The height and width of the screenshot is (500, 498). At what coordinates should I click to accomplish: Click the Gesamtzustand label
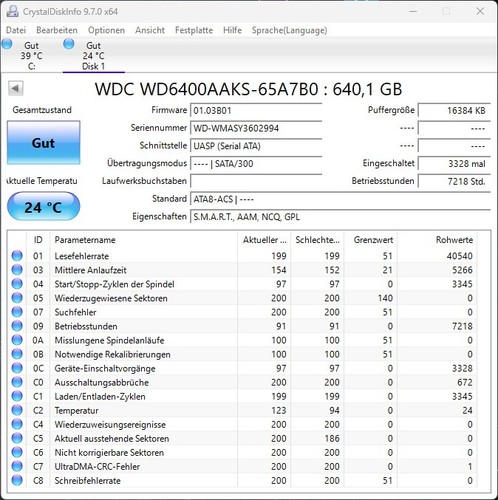coord(42,110)
